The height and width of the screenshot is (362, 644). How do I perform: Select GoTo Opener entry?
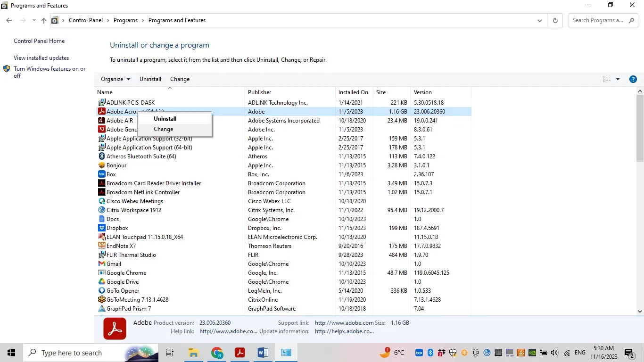[283, 291]
